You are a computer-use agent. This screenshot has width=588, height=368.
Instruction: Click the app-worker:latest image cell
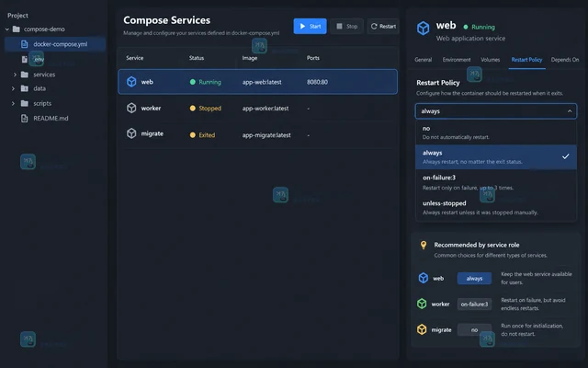[266, 109]
